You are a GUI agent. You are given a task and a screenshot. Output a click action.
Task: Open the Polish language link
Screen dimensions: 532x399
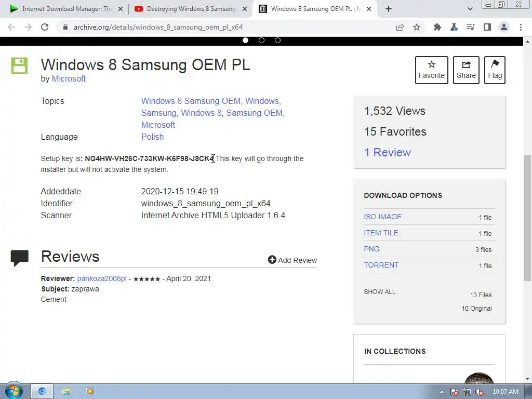pyautogui.click(x=152, y=137)
